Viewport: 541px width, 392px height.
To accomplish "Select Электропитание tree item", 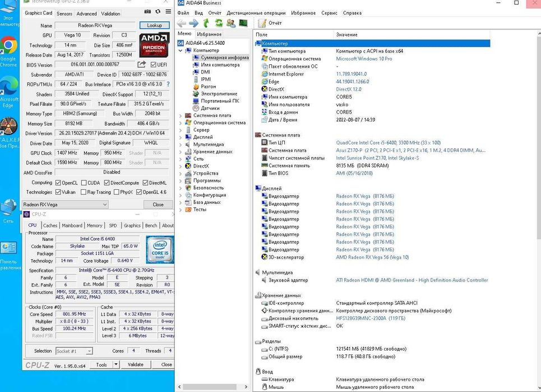I will (x=219, y=94).
